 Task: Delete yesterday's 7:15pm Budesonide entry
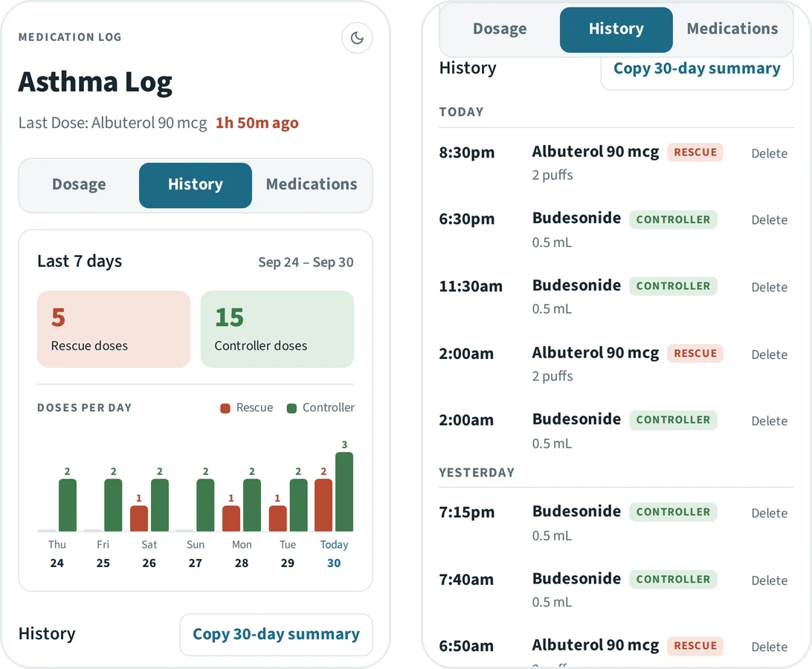click(769, 513)
